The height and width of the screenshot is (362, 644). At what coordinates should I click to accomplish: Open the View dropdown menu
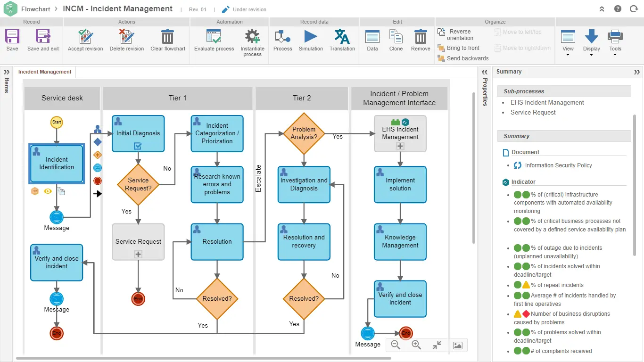pos(568,42)
